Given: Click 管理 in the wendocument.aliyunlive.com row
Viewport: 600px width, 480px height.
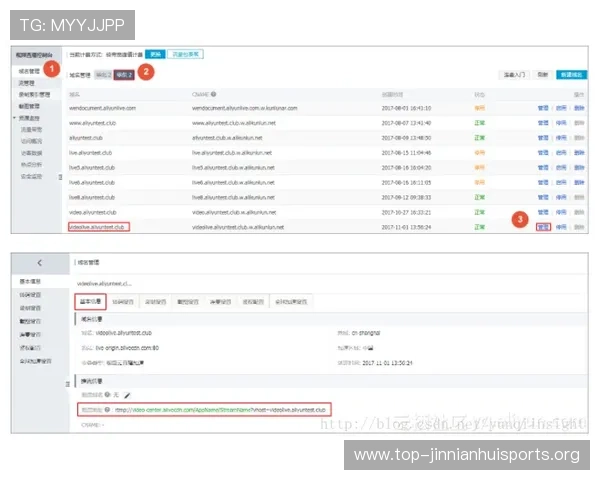Looking at the screenshot, I should click(x=543, y=108).
